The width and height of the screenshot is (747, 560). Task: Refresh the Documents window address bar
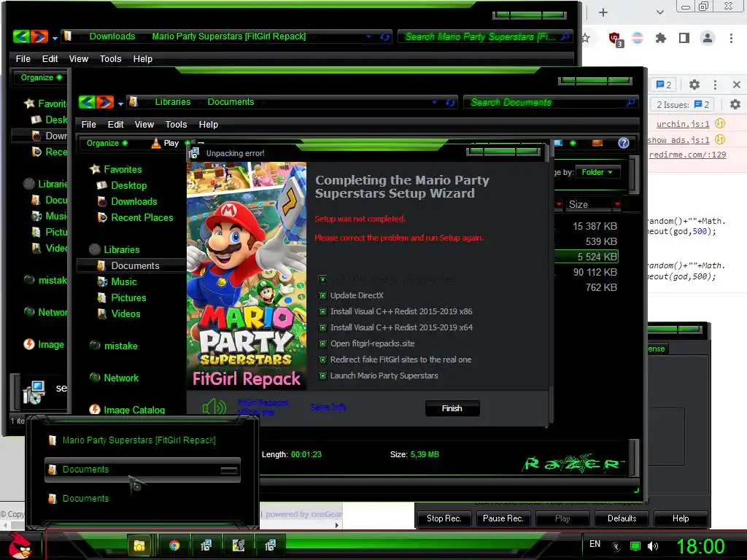(x=450, y=102)
